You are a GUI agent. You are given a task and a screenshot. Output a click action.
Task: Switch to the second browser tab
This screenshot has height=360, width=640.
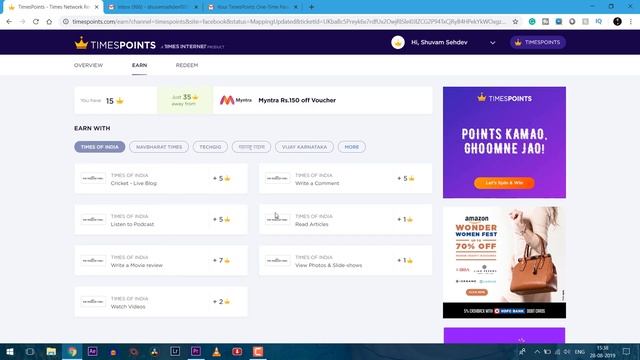coord(153,7)
